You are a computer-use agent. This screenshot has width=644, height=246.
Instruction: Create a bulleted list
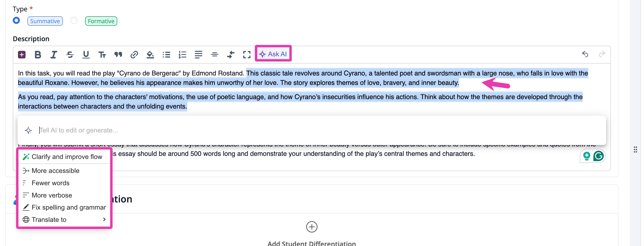click(x=166, y=54)
